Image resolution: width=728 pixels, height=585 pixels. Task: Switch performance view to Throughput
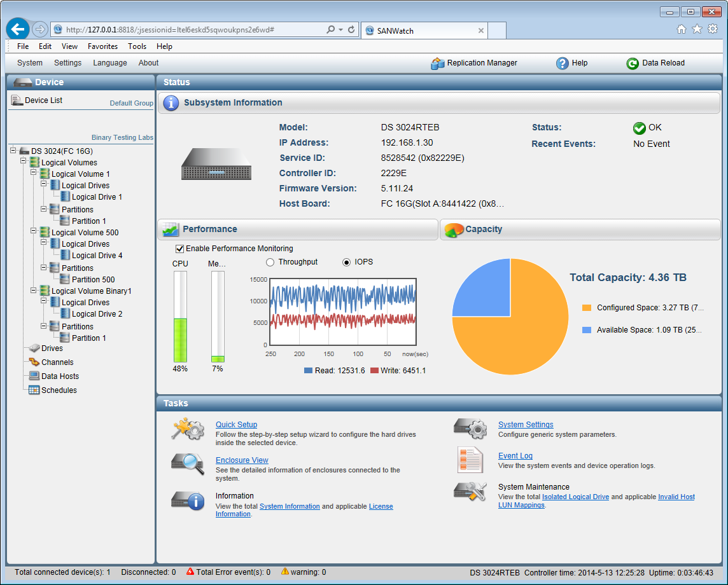[x=270, y=261]
